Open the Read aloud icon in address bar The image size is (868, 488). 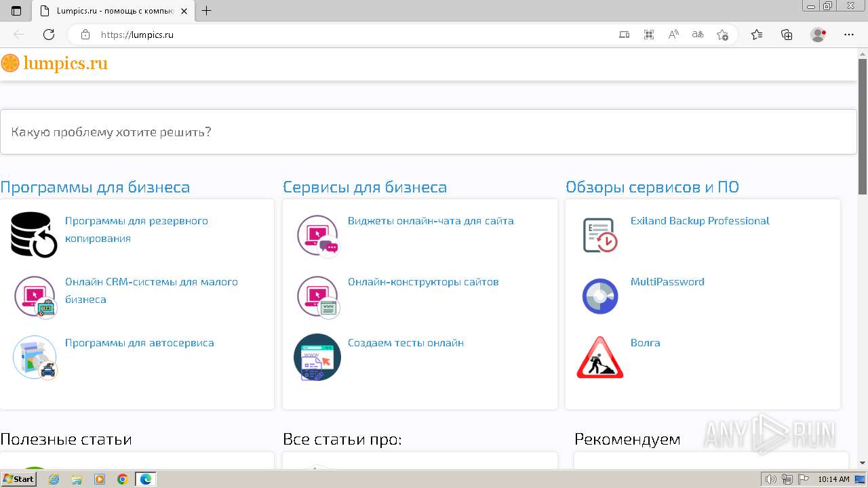[x=673, y=35]
